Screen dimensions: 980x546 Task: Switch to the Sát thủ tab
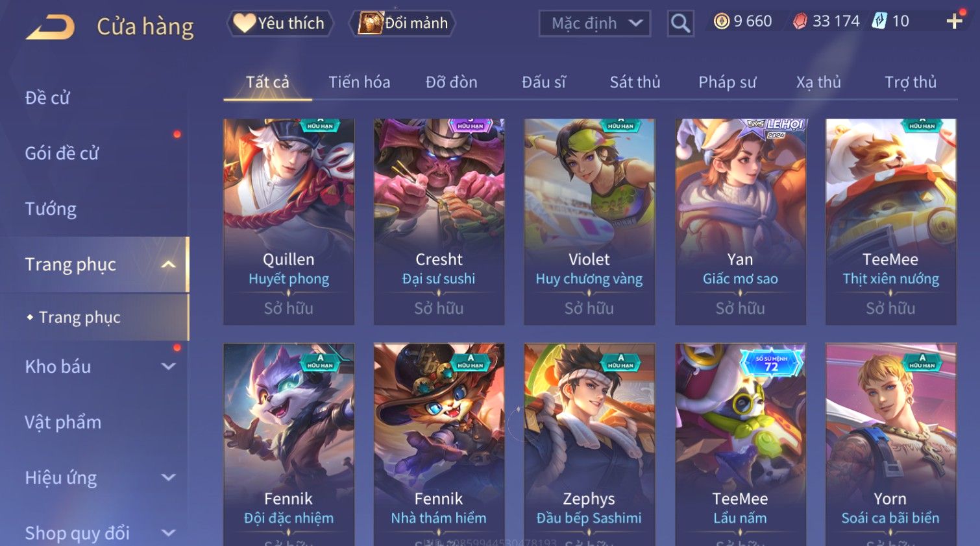coord(635,82)
